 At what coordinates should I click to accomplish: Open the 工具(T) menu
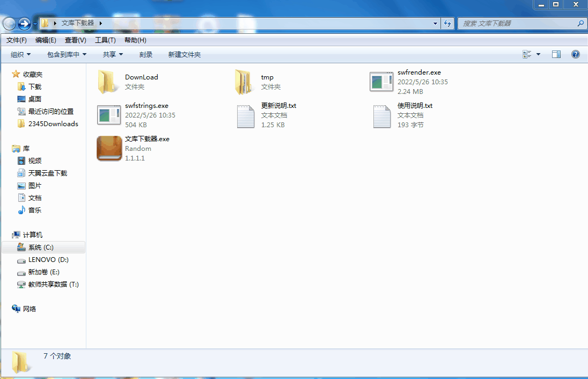tap(105, 40)
